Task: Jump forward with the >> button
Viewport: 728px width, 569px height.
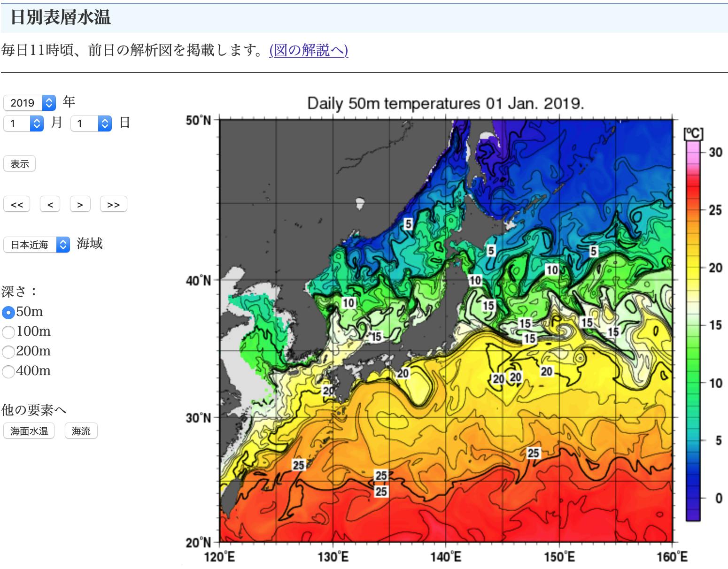Action: click(x=113, y=205)
